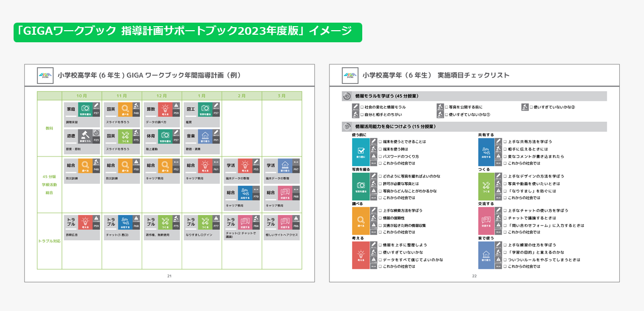The width and height of the screenshot is (644, 311).
Task: Click the 10月 column header
Action: pyautogui.click(x=82, y=96)
